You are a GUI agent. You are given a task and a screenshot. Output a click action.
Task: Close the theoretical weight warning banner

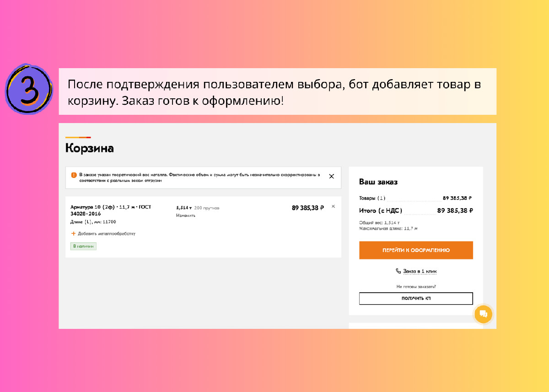pos(332,176)
